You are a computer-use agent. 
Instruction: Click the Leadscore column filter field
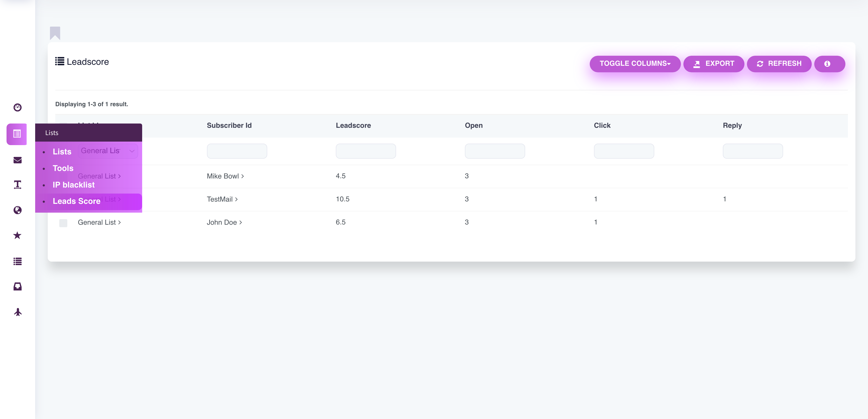(x=366, y=151)
